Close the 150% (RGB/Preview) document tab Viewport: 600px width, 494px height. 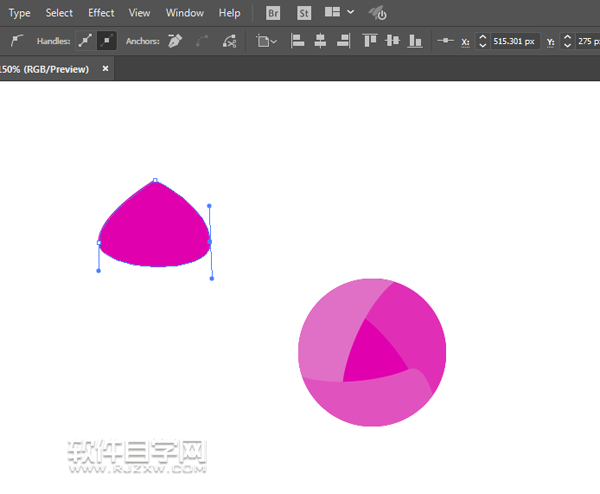click(x=106, y=69)
